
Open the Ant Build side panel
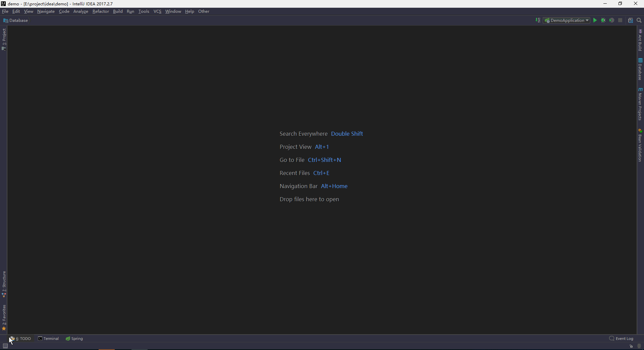[x=640, y=40]
